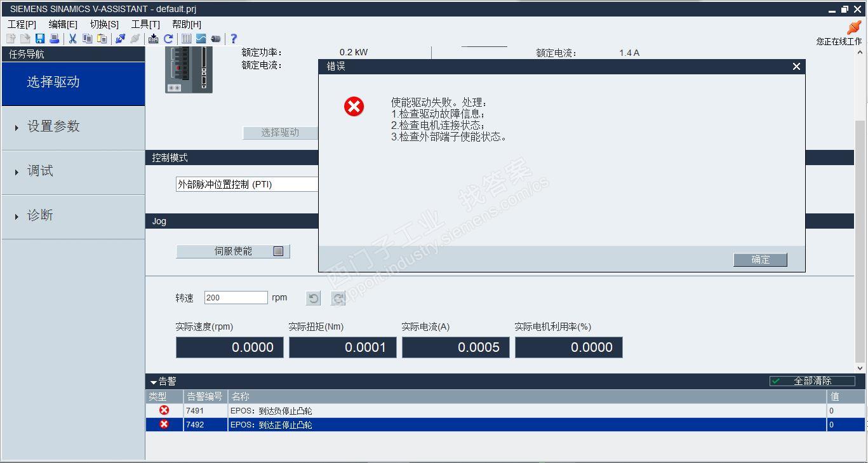Click the 任务导航 panel header
The height and width of the screenshot is (463, 868).
pos(74,55)
